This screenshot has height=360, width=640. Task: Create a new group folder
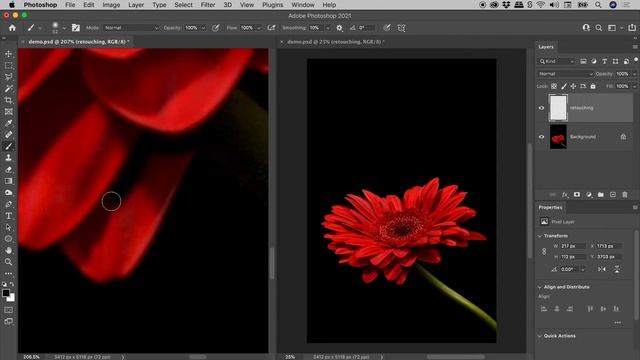point(601,195)
